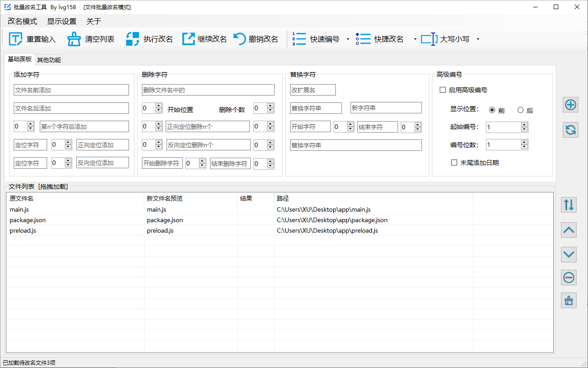Increase the 起始编号 value with the up stepper
The width and height of the screenshot is (588, 368).
tap(525, 124)
